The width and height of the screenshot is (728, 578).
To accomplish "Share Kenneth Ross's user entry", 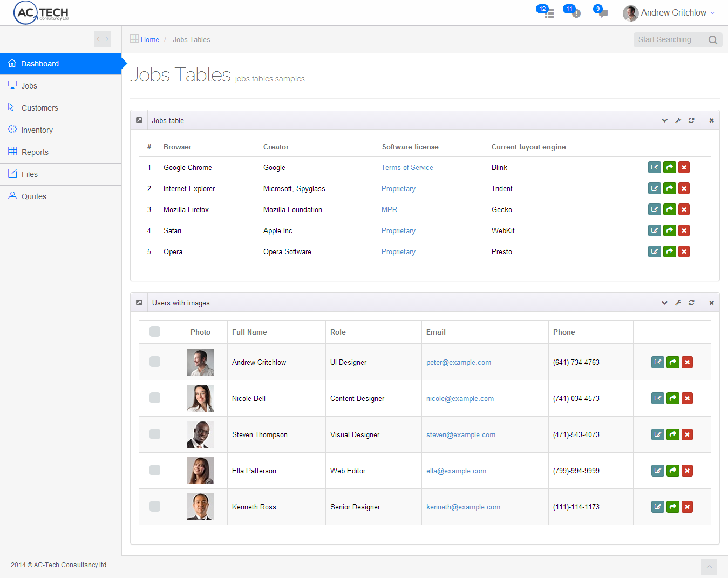I will click(673, 507).
